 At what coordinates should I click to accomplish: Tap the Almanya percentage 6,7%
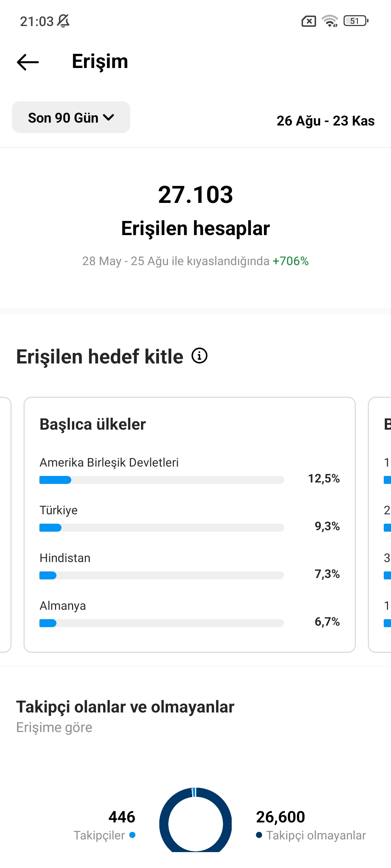(x=327, y=622)
